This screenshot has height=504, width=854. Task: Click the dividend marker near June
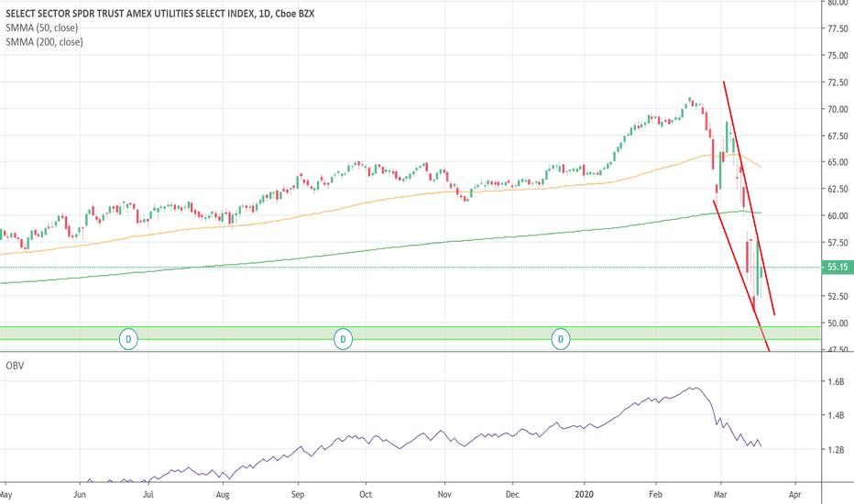coord(128,339)
